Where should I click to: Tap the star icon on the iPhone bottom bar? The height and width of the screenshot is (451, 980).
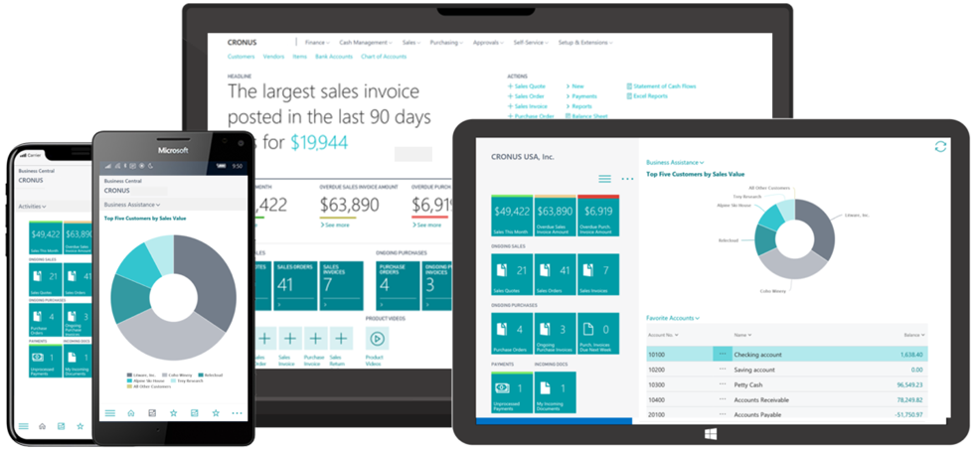pyautogui.click(x=80, y=426)
